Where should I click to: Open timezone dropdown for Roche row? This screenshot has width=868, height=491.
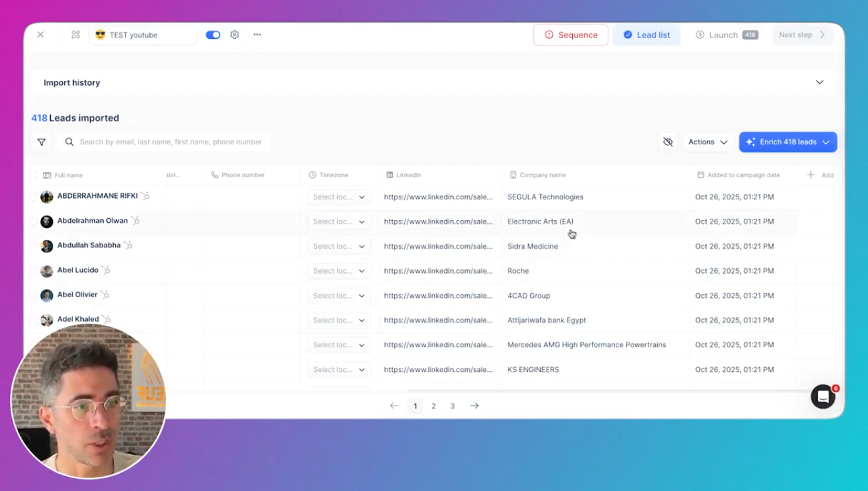[339, 271]
